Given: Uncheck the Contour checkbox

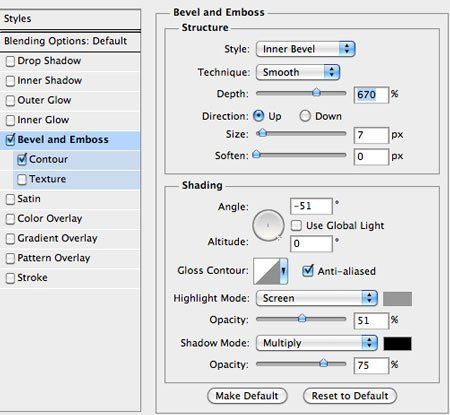Looking at the screenshot, I should coord(22,159).
